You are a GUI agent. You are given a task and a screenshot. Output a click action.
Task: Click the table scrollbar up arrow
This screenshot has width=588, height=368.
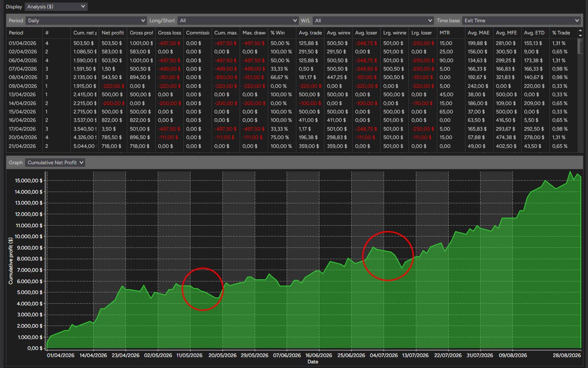tap(580, 30)
